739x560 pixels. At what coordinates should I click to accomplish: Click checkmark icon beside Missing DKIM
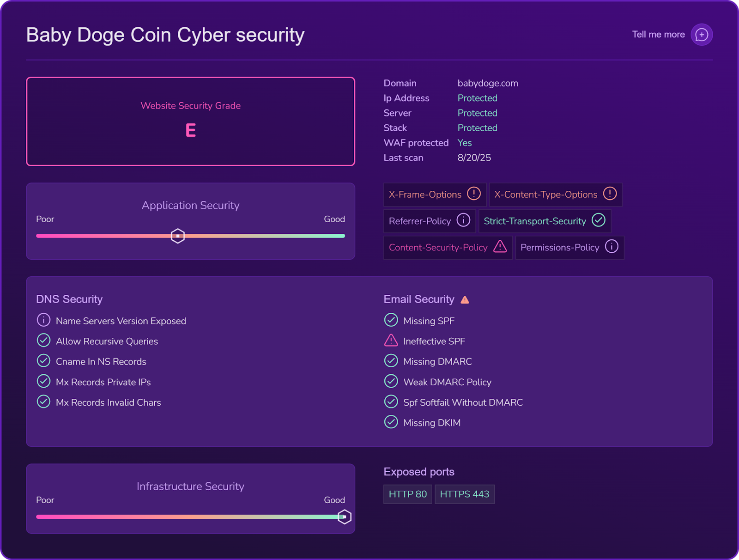391,422
